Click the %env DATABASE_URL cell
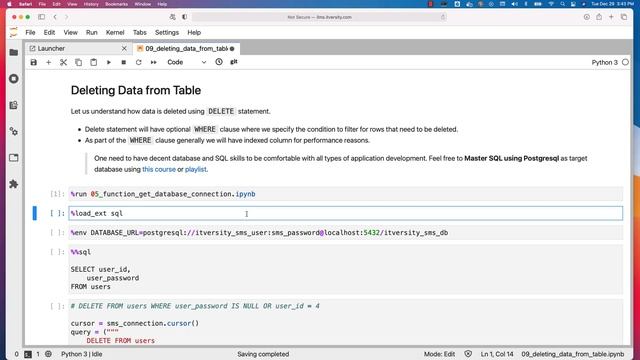The width and height of the screenshot is (640, 360). click(346, 233)
